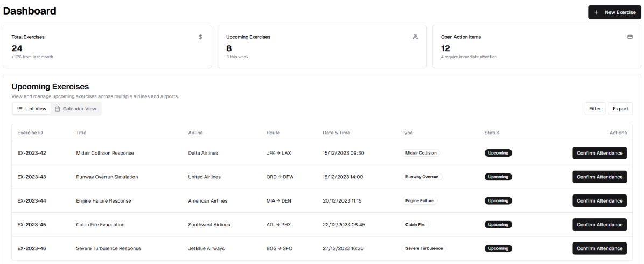Confirm attendance for Severe Turbulence Response
The image size is (644, 264).
600,248
